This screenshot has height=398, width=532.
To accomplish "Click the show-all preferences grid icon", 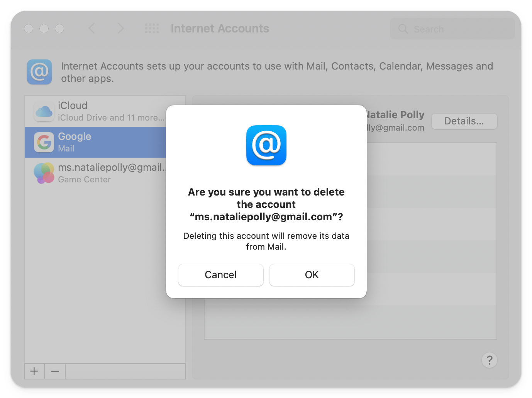I will coord(152,28).
